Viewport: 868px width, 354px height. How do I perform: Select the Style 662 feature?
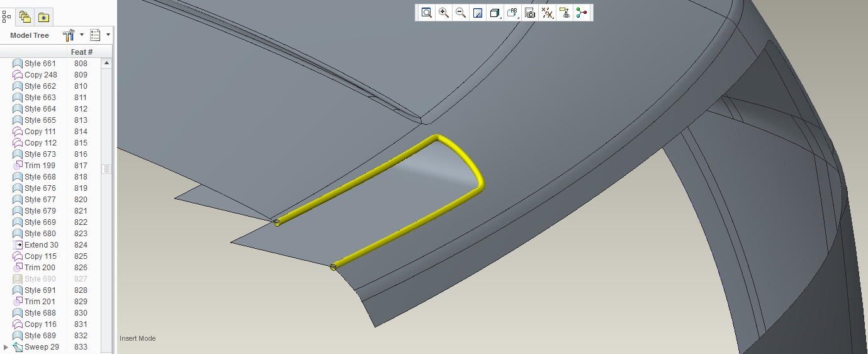tap(40, 86)
